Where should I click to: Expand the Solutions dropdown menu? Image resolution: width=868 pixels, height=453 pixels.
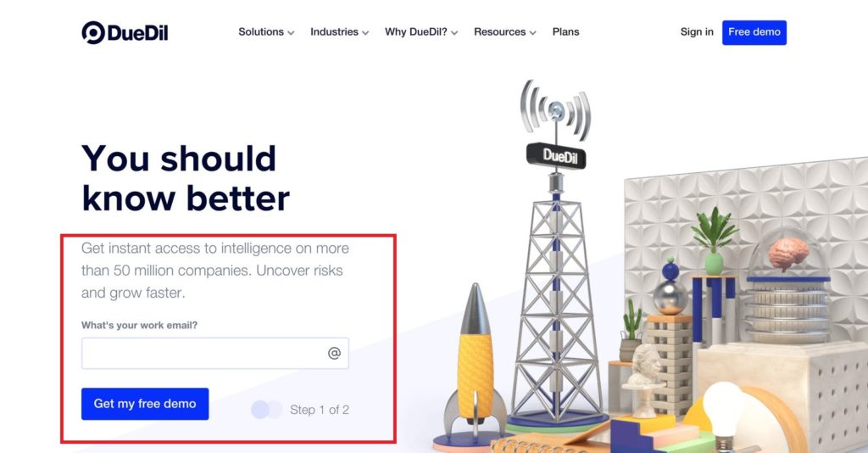266,32
